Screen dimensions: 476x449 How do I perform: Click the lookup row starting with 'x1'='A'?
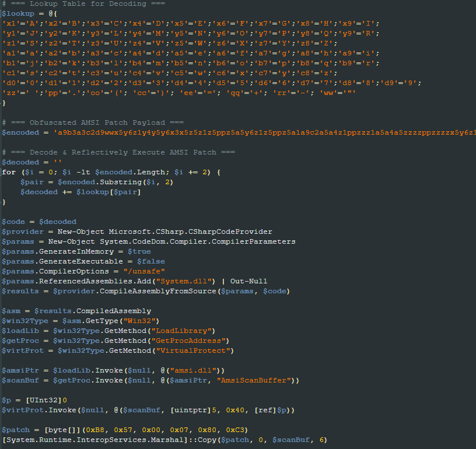pyautogui.click(x=191, y=24)
